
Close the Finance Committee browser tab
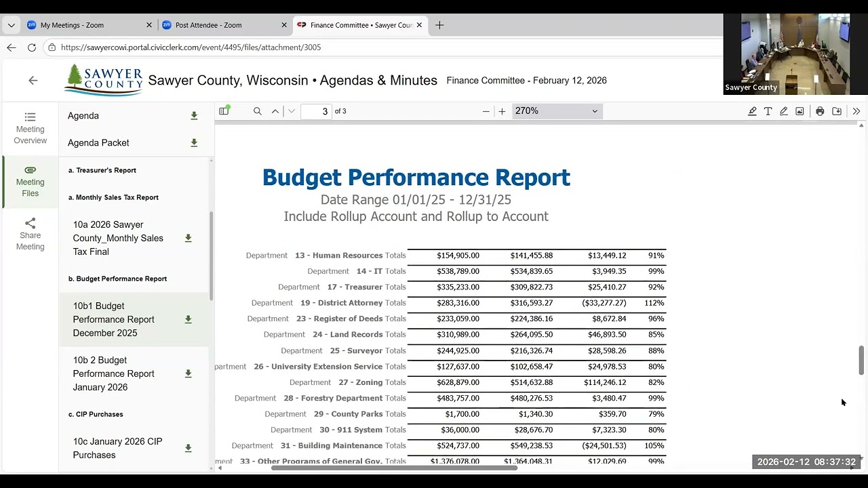[x=419, y=25]
